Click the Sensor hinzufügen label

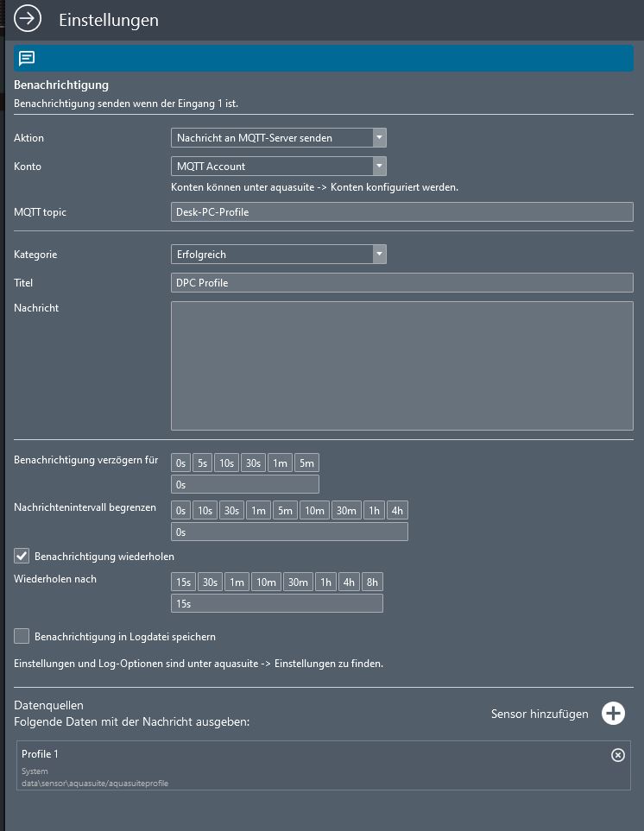click(x=540, y=715)
